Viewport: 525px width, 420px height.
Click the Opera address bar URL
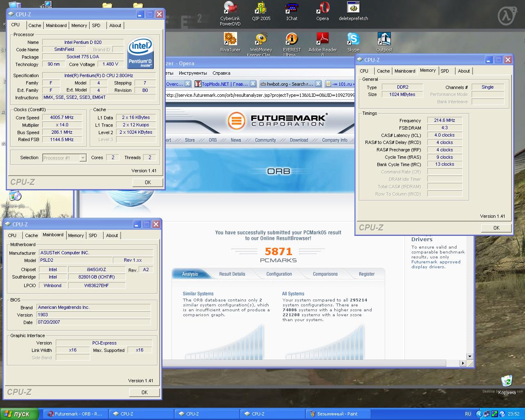tap(260, 95)
